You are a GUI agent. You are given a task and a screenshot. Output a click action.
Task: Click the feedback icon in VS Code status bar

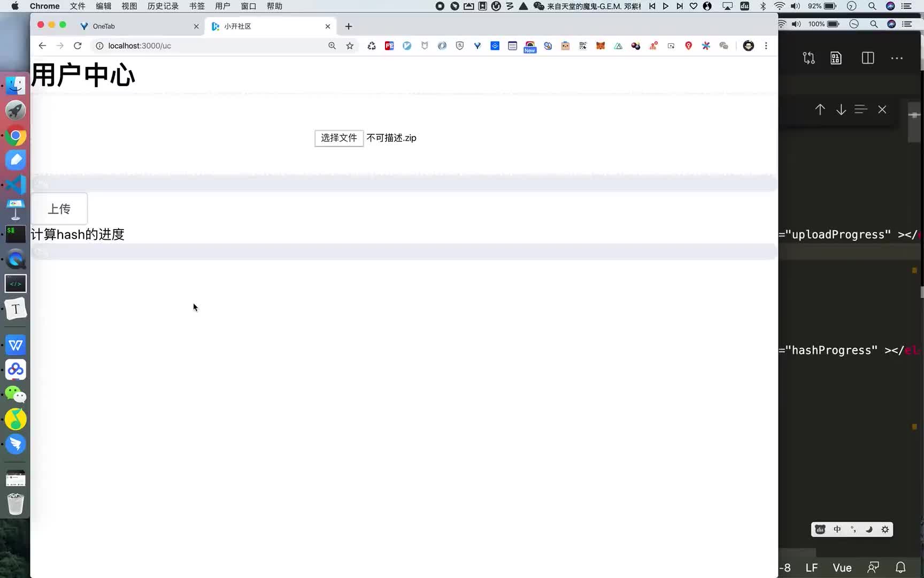pyautogui.click(x=873, y=567)
